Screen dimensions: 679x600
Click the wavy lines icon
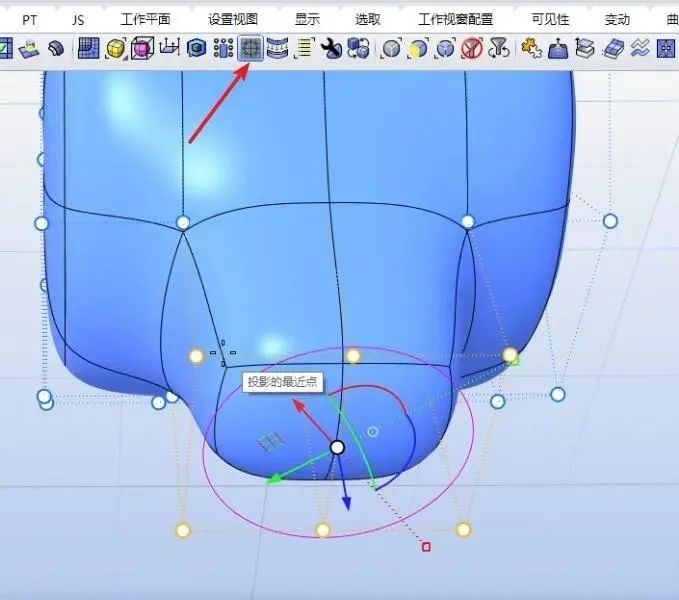click(x=640, y=48)
